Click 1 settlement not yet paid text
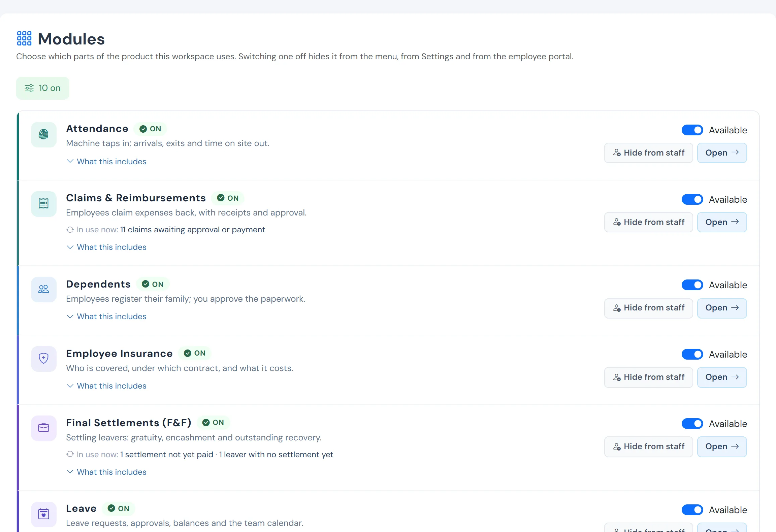Image resolution: width=776 pixels, height=532 pixels. (x=167, y=455)
